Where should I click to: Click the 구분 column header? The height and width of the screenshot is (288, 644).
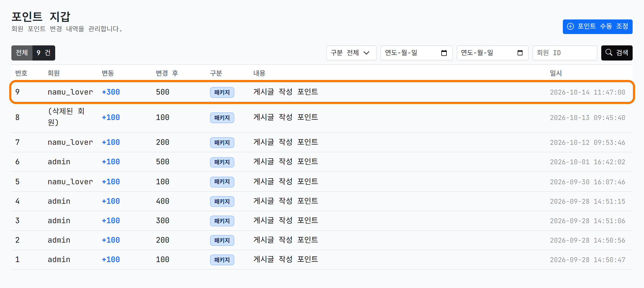(x=216, y=73)
